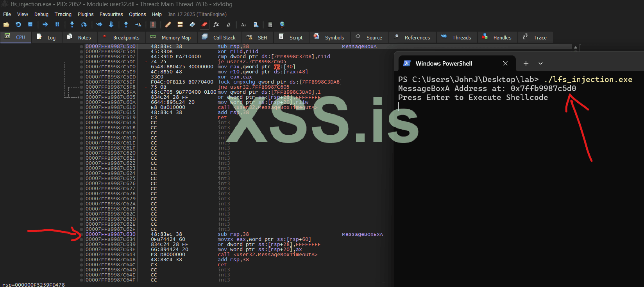Open the Calculator toolbar icon
This screenshot has height=287, width=644.
tap(270, 25)
